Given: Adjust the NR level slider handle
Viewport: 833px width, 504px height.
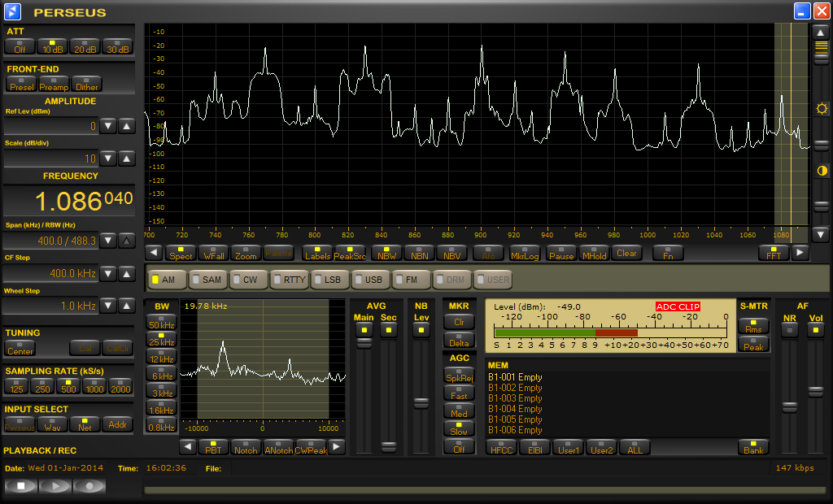Looking at the screenshot, I should (789, 406).
